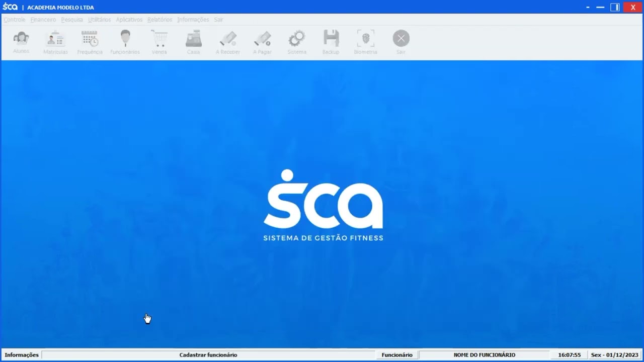Screen dimensions: 644x362
Task: Open the A Pagar payables icon
Action: [262, 42]
